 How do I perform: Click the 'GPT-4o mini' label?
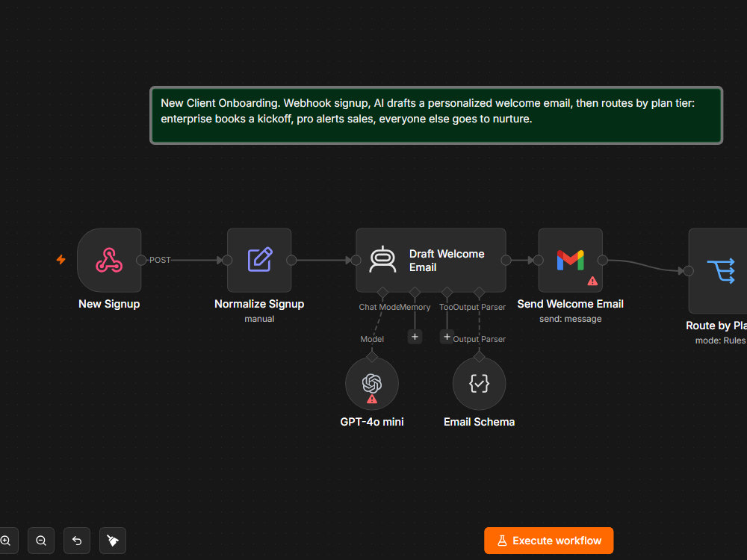click(x=371, y=422)
